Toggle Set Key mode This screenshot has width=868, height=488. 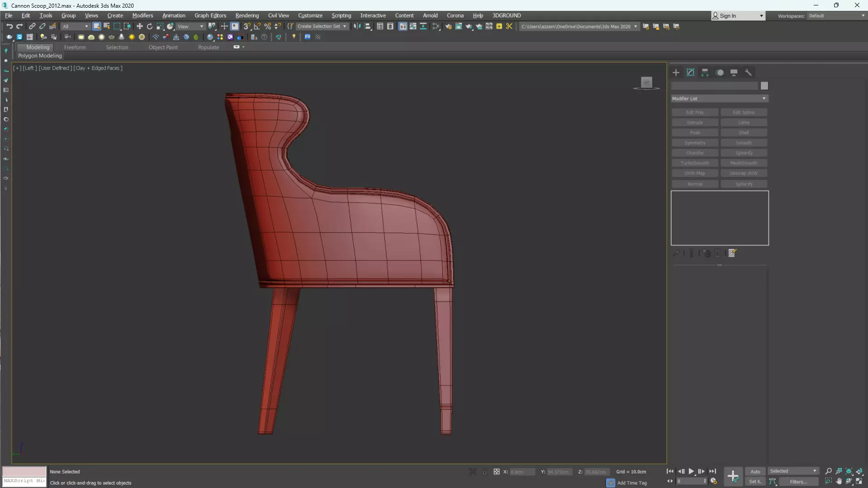(x=755, y=482)
